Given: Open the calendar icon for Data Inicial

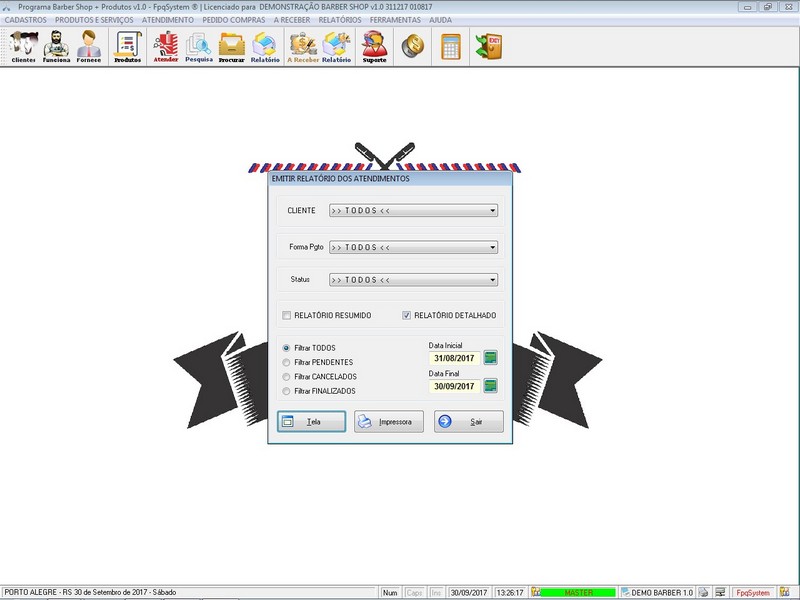Looking at the screenshot, I should [490, 358].
